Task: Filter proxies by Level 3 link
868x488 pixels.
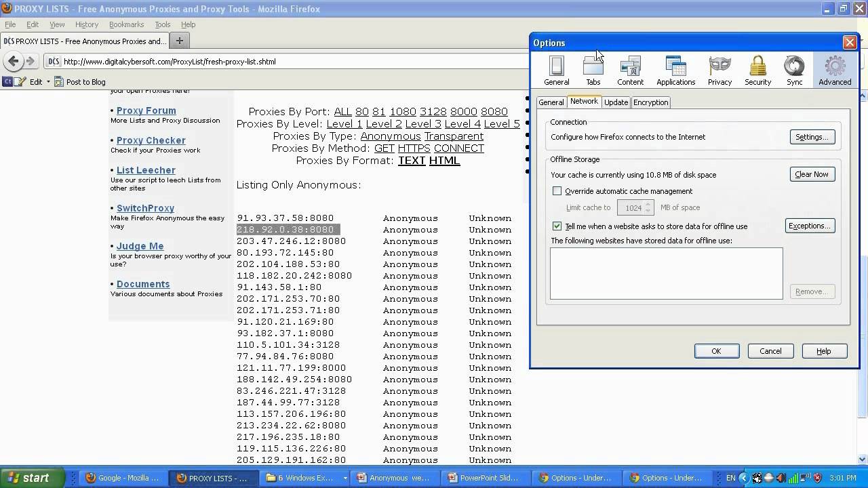Action: (x=423, y=124)
